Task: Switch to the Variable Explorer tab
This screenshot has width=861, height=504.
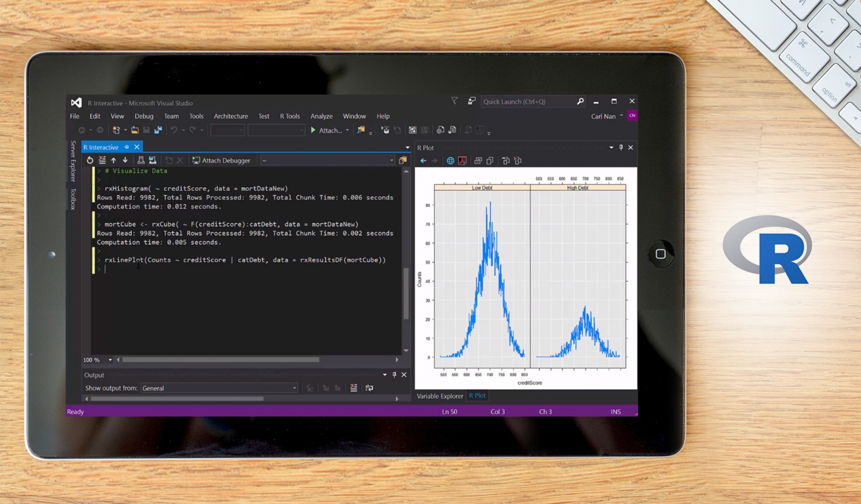Action: click(x=439, y=396)
